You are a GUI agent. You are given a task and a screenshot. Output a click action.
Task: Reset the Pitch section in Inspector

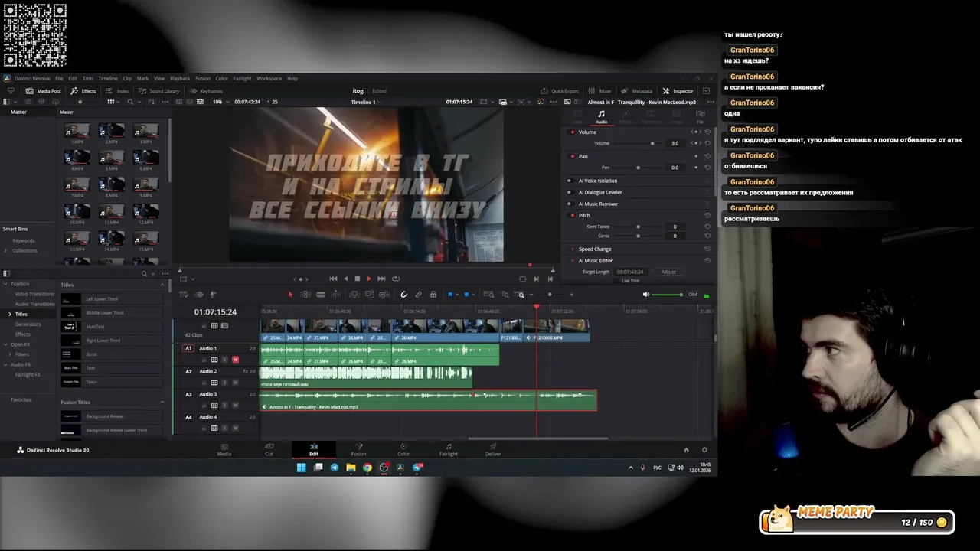tap(707, 215)
